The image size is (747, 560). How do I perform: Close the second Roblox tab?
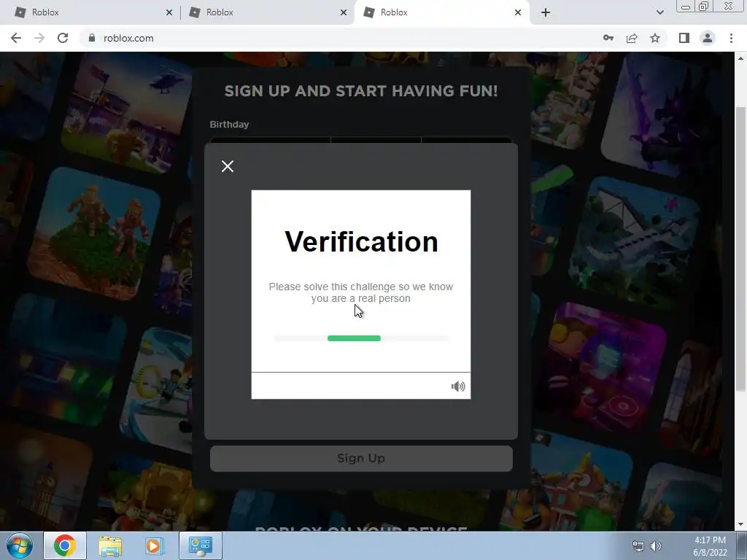(x=344, y=12)
